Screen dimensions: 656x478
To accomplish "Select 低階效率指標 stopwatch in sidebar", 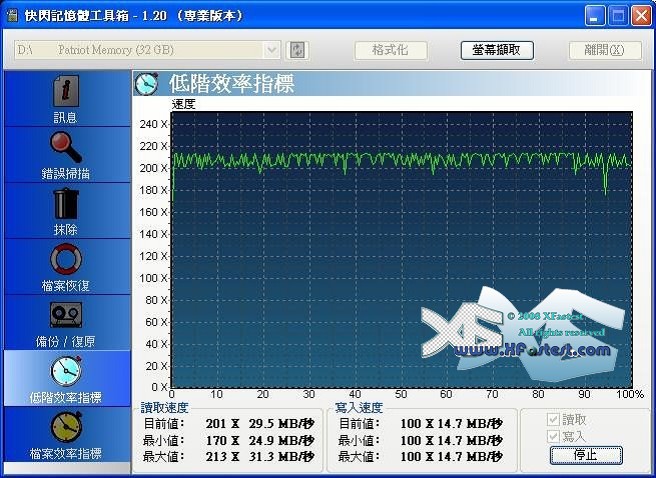I will coord(66,379).
